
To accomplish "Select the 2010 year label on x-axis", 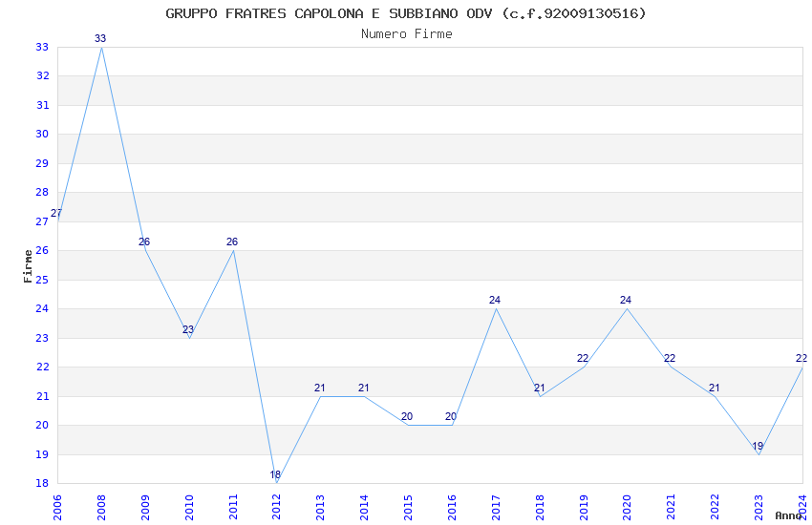I will 189,507.
